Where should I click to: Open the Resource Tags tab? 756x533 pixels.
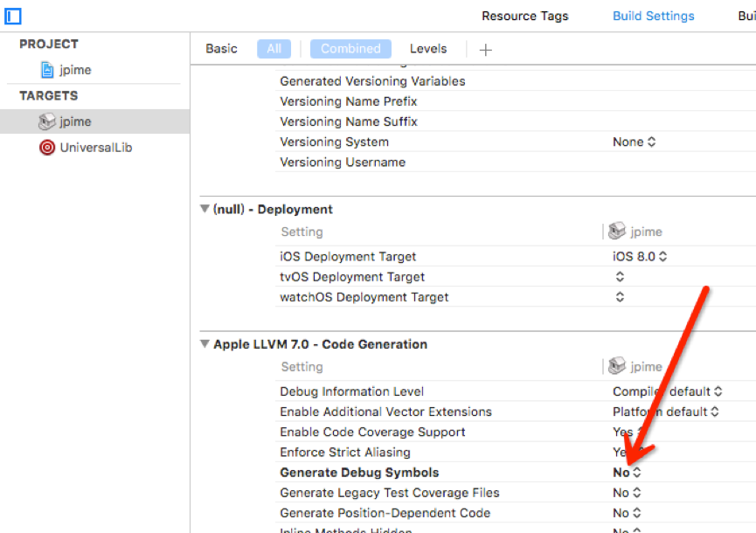[524, 16]
